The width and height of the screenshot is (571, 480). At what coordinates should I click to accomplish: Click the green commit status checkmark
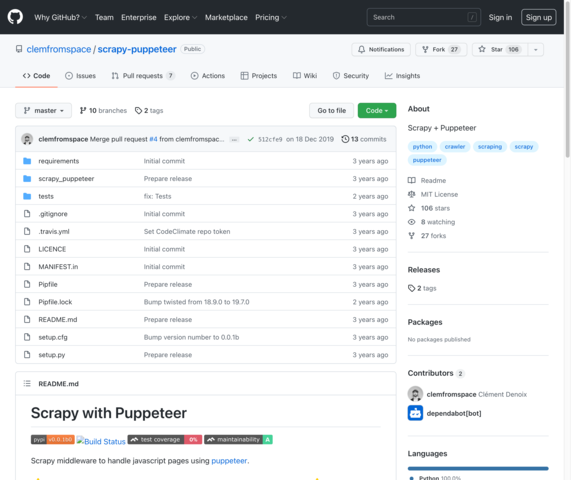[x=251, y=139]
